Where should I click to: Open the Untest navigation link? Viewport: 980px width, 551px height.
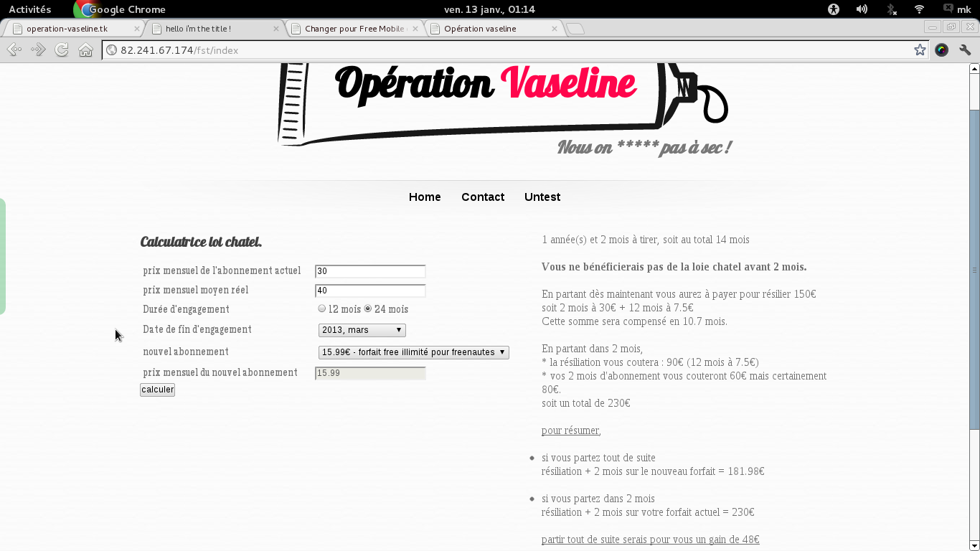[x=542, y=197]
